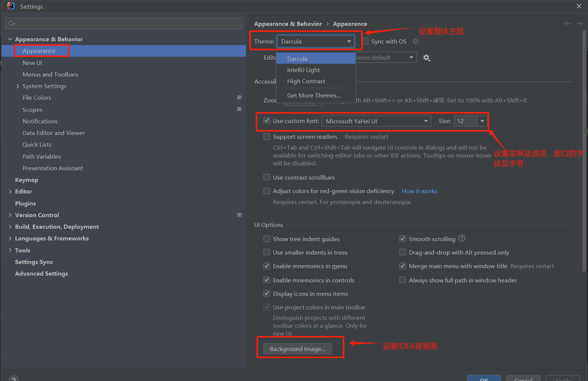Screen dimensions: 588x381
Task: Click the help question mark button at bottom left
Action: click(14, 378)
